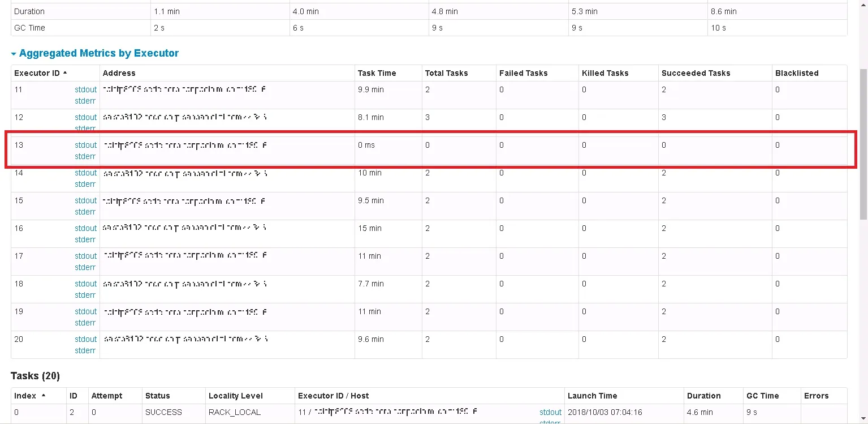Select the '9.5 min' task time cell
The image size is (868, 424).
point(371,200)
